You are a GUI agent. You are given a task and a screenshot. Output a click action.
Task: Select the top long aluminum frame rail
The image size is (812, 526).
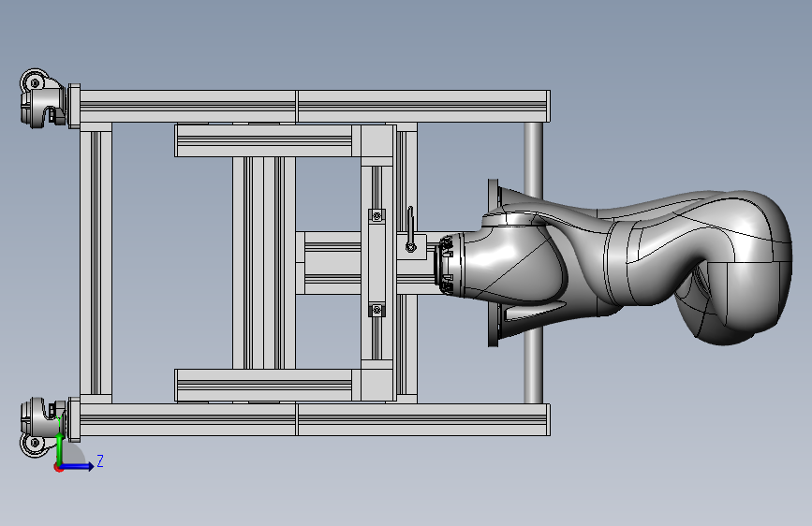pyautogui.click(x=315, y=106)
